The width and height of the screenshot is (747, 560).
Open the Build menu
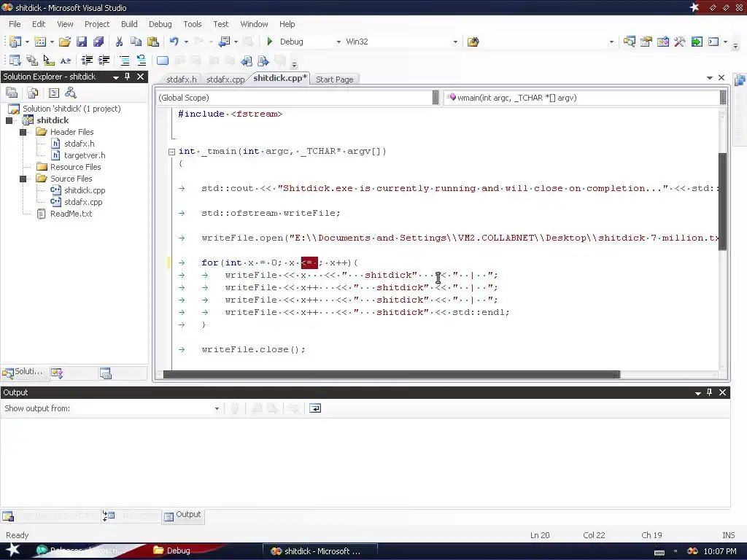coord(129,24)
